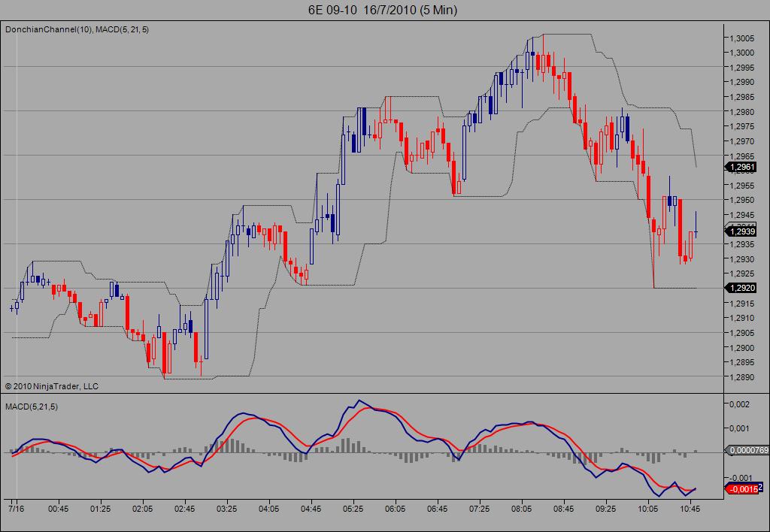
Task: Pick the 1,2935 price axis label
Action: tap(741, 244)
